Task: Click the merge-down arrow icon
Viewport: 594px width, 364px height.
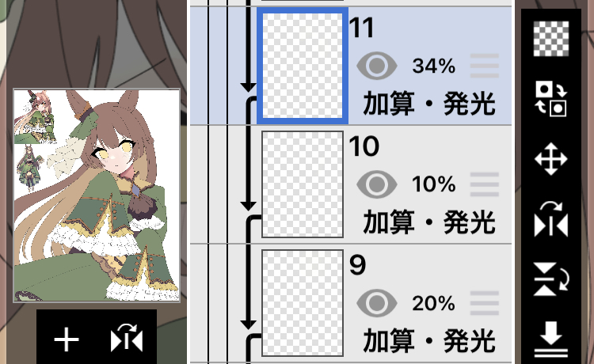Action: click(550, 339)
